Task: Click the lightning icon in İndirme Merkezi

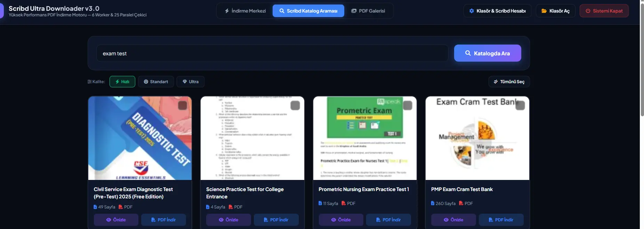Action: (227, 11)
